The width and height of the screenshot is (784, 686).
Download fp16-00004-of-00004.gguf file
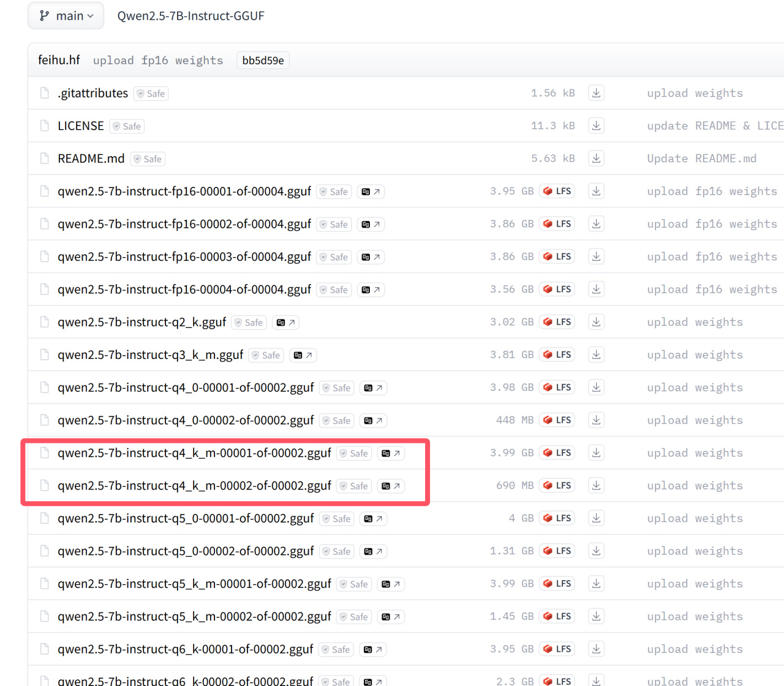(596, 289)
